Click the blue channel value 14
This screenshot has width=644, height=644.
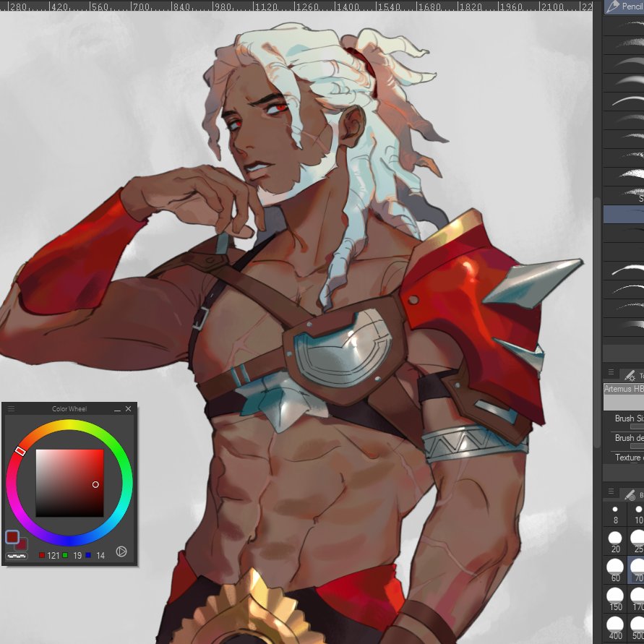click(100, 556)
